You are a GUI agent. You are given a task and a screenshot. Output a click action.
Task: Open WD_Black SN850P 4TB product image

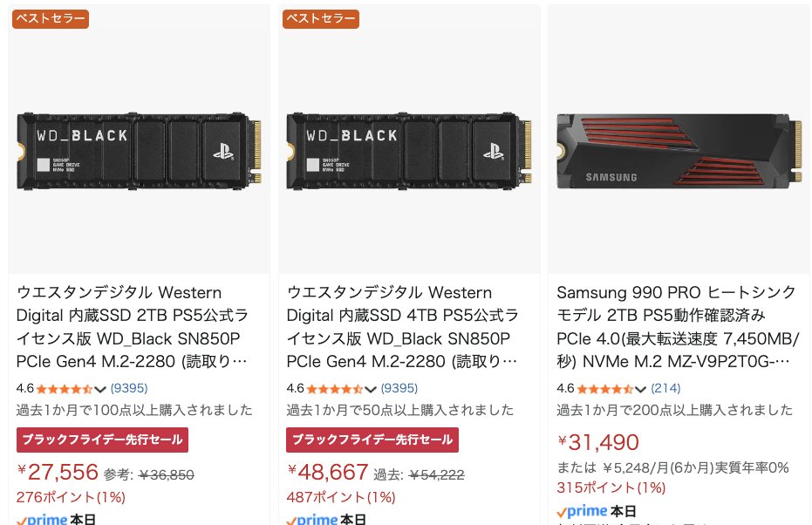409,144
